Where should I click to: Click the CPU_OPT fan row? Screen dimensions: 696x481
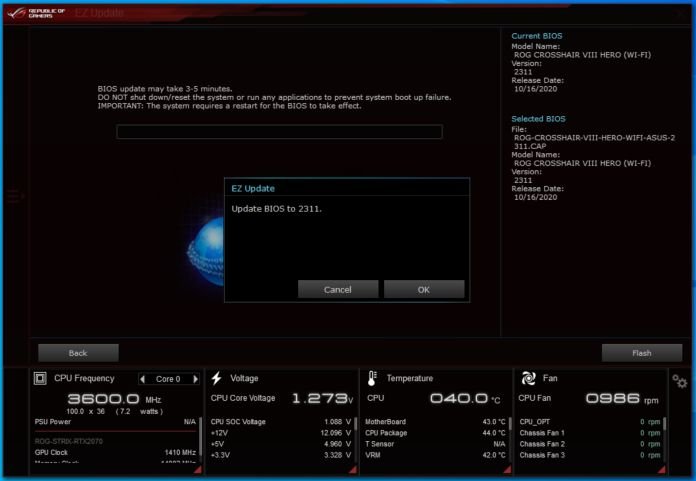coord(590,422)
